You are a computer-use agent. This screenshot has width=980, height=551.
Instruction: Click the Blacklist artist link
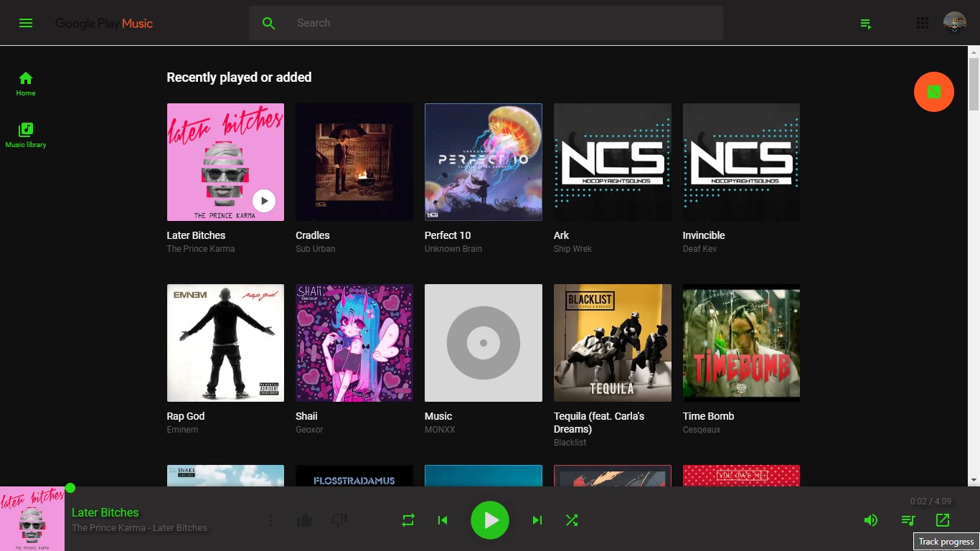(x=570, y=443)
